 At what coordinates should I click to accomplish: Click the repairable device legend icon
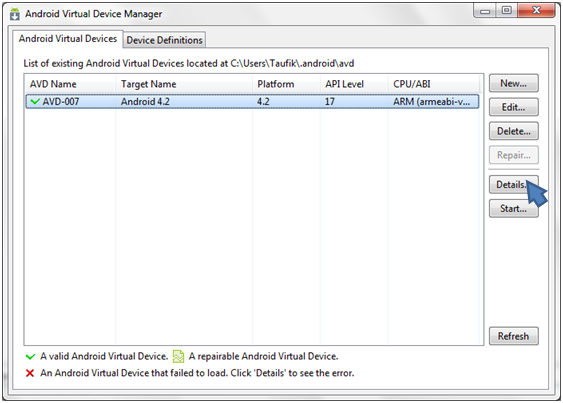point(178,356)
